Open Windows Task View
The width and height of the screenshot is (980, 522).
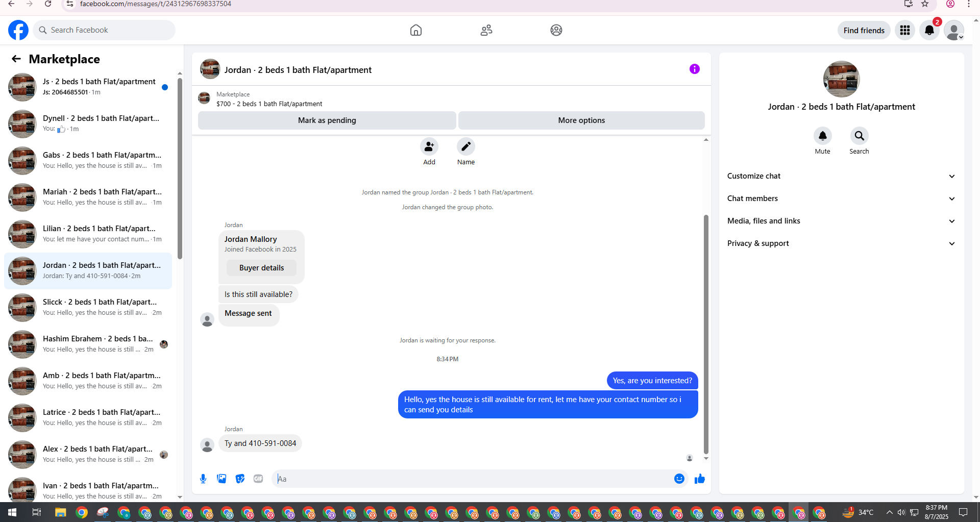click(36, 512)
